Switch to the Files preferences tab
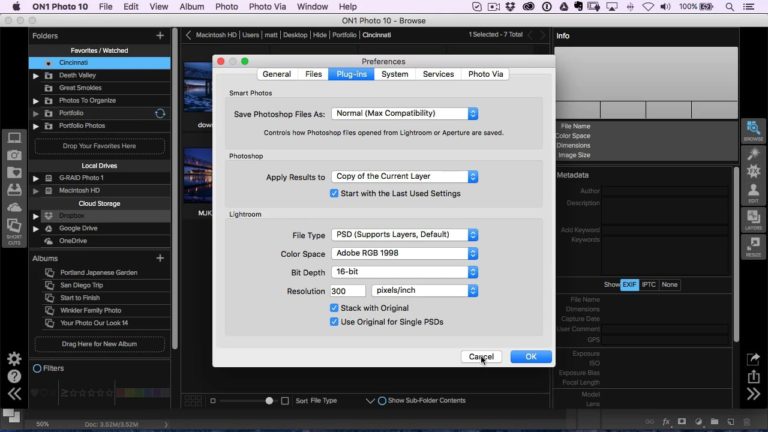The height and width of the screenshot is (432, 768). coord(313,74)
